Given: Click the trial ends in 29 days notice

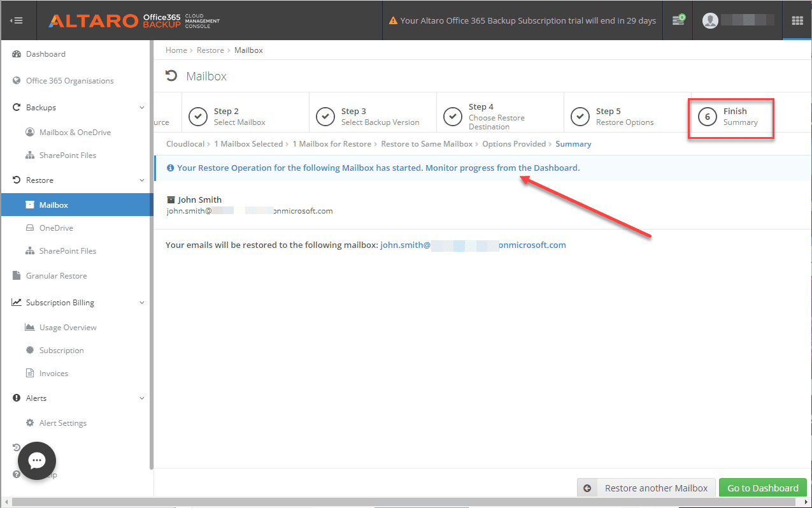Looking at the screenshot, I should (x=528, y=20).
